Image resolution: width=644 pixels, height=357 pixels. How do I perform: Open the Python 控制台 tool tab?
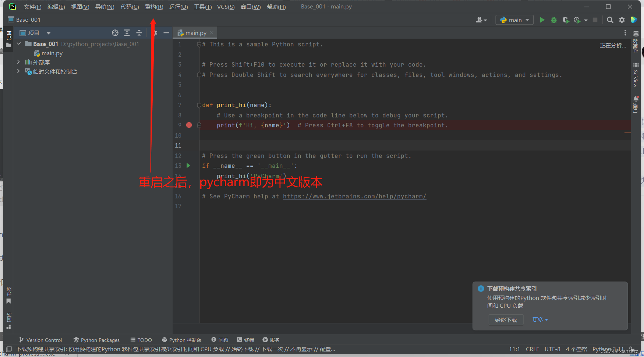182,340
